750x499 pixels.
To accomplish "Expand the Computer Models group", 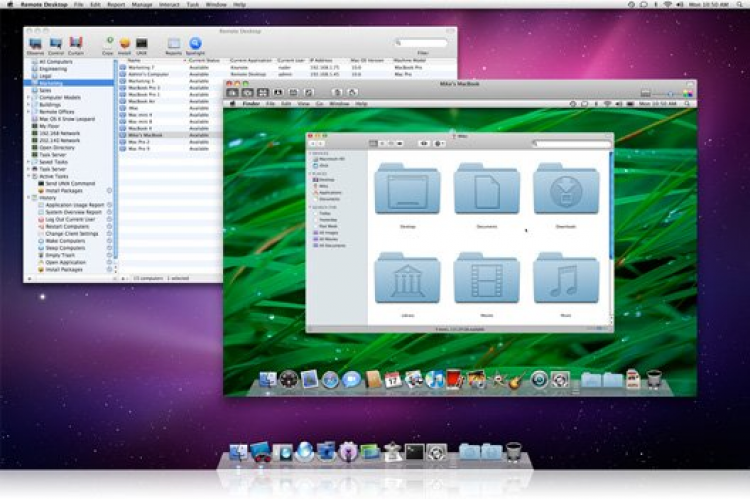I will click(x=29, y=96).
